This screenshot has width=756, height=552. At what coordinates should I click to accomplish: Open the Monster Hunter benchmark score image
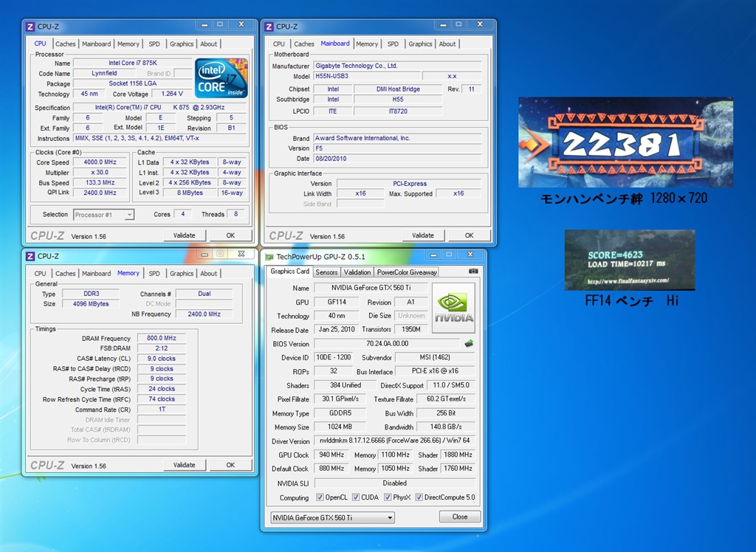coord(625,142)
